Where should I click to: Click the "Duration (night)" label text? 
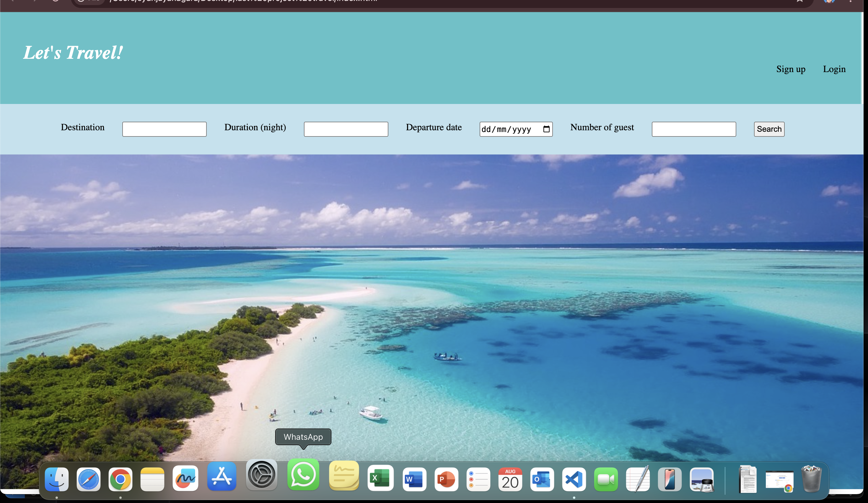[255, 128]
